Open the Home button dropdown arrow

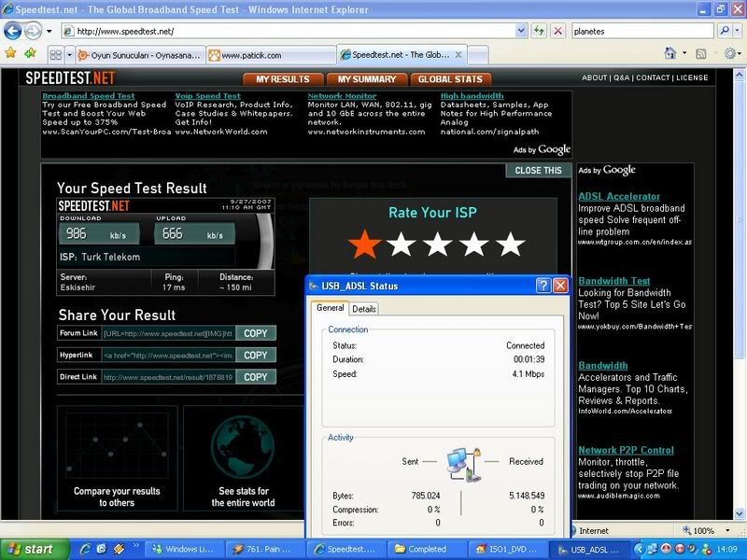tap(684, 53)
